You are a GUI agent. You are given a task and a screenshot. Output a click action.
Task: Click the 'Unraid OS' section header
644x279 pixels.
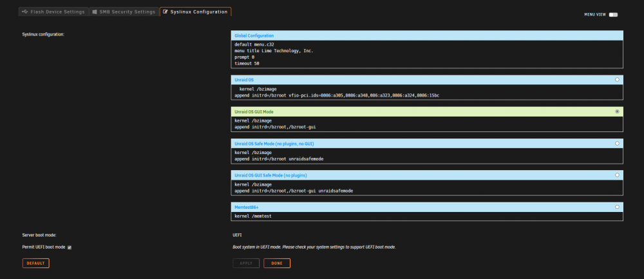pos(427,80)
